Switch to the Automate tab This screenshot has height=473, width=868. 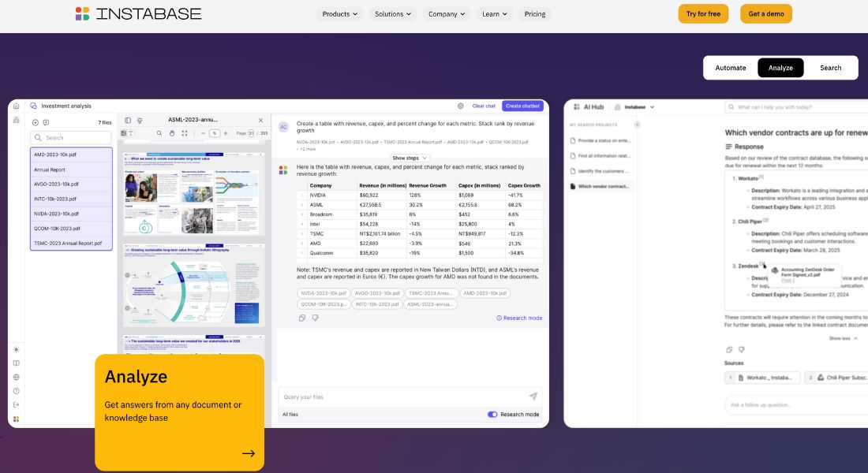tap(730, 68)
